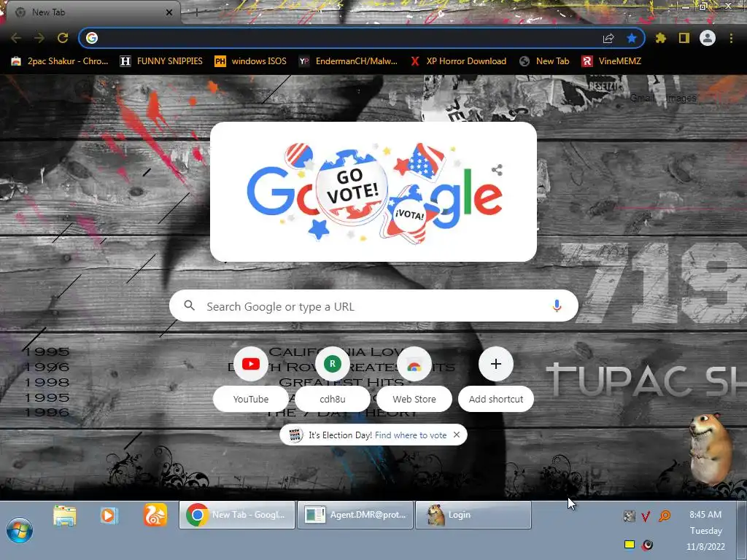Select the New Tab browser tab
This screenshot has height=560, width=747.
[90, 12]
